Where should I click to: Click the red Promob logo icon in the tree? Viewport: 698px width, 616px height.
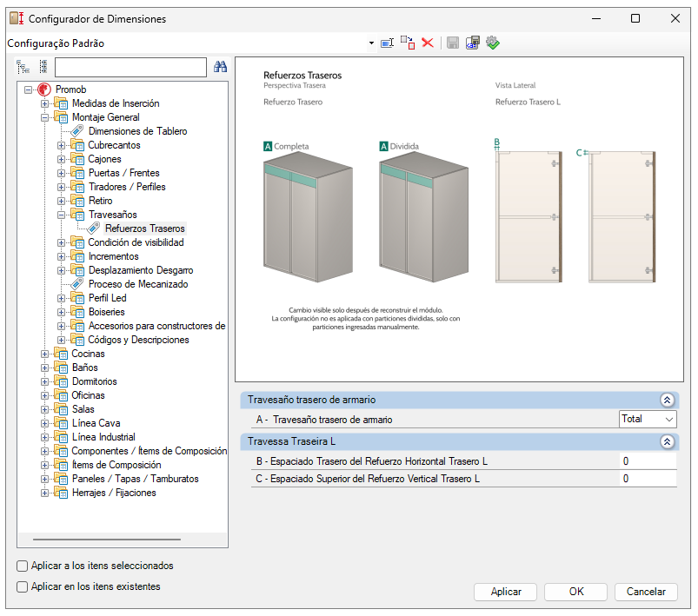43,89
